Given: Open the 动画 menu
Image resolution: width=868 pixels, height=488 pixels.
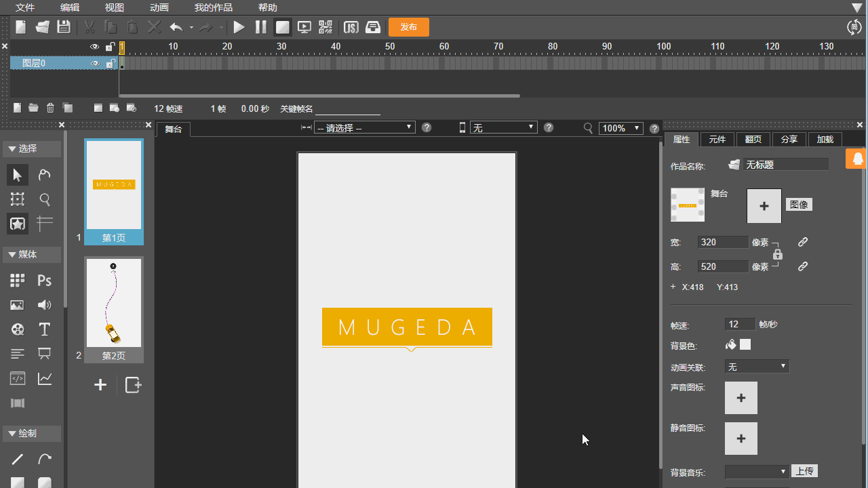Looking at the screenshot, I should [x=159, y=7].
